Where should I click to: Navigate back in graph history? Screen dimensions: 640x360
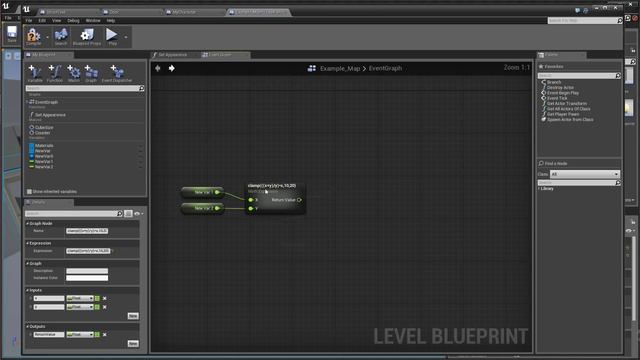tap(158, 68)
